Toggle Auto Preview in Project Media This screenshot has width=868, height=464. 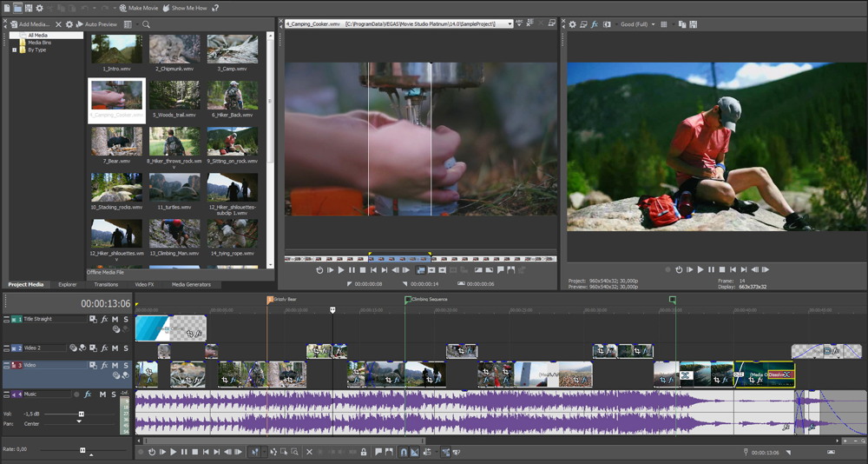(98, 24)
